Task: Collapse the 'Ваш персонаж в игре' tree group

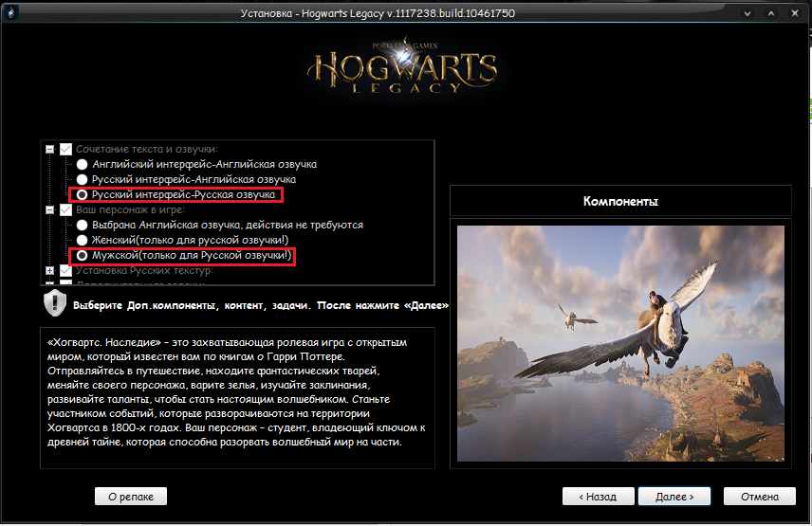Action: click(49, 210)
